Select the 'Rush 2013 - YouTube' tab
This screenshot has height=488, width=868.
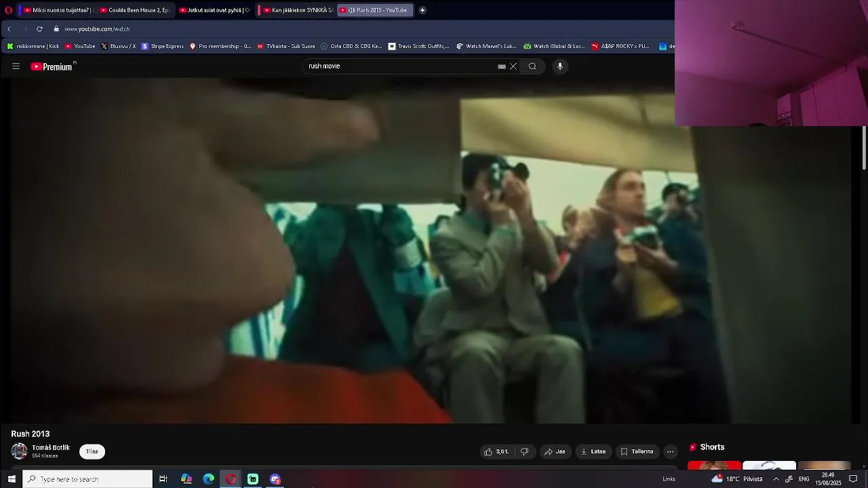pyautogui.click(x=375, y=10)
